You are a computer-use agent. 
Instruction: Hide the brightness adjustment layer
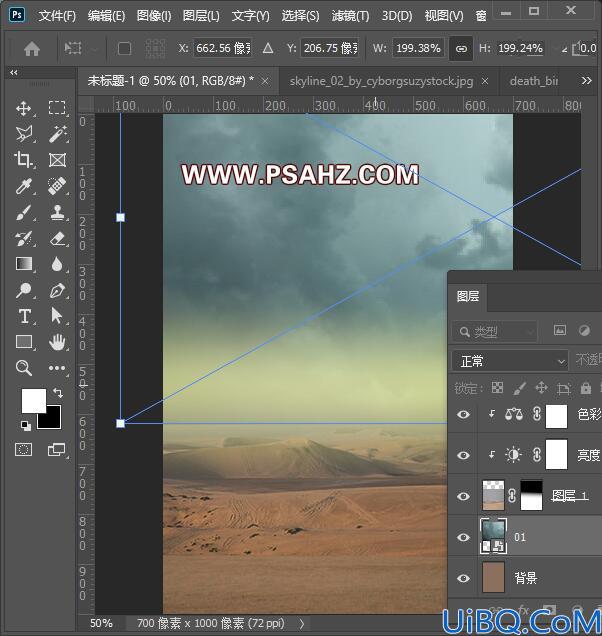click(463, 455)
